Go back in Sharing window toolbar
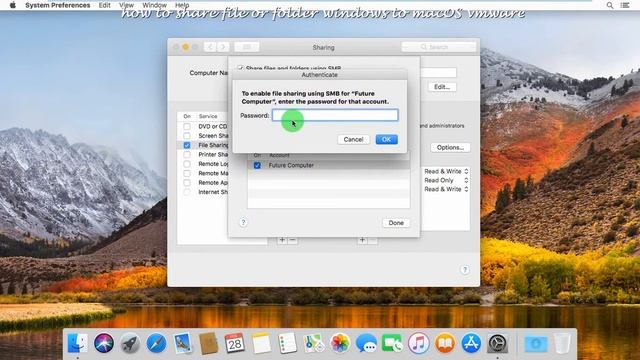The width and height of the screenshot is (640, 360). [210, 47]
